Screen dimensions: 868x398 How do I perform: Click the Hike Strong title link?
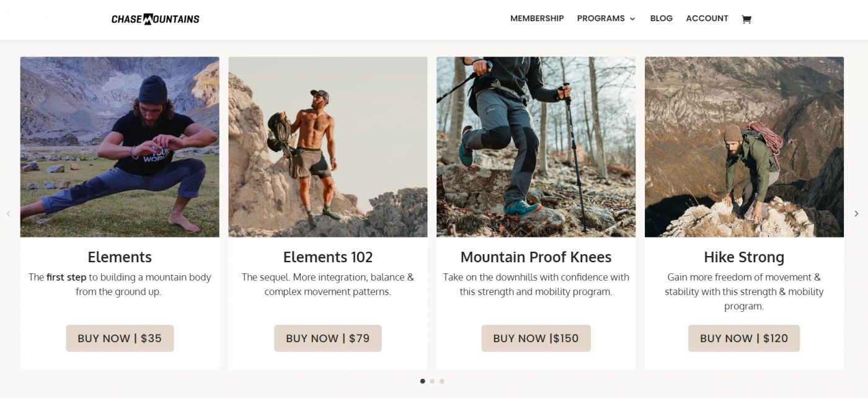[744, 257]
